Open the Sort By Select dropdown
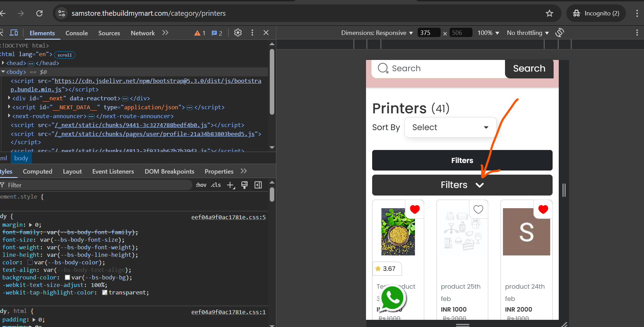 point(450,127)
